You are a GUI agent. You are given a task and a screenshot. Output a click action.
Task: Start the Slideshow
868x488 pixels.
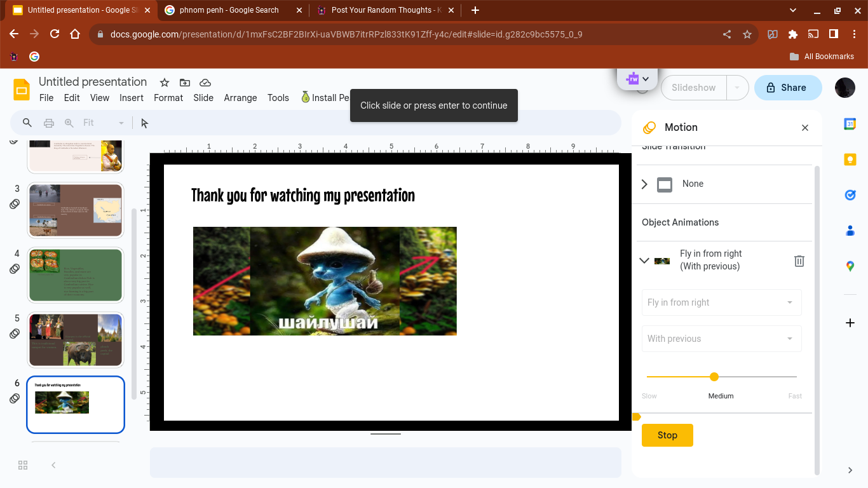click(694, 88)
